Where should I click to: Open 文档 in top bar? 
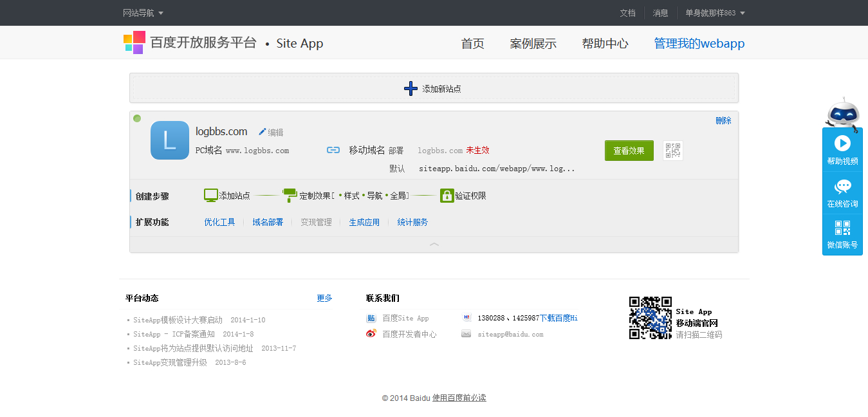[627, 13]
